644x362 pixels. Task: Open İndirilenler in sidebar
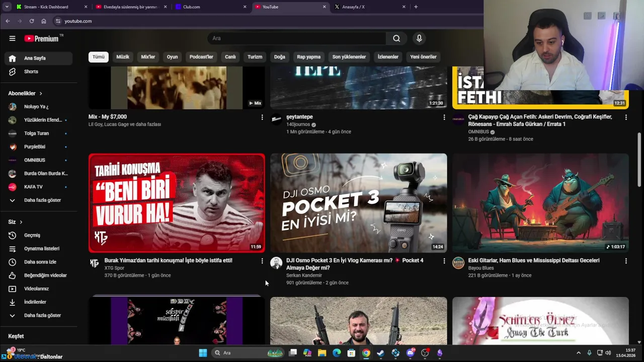click(x=38, y=302)
